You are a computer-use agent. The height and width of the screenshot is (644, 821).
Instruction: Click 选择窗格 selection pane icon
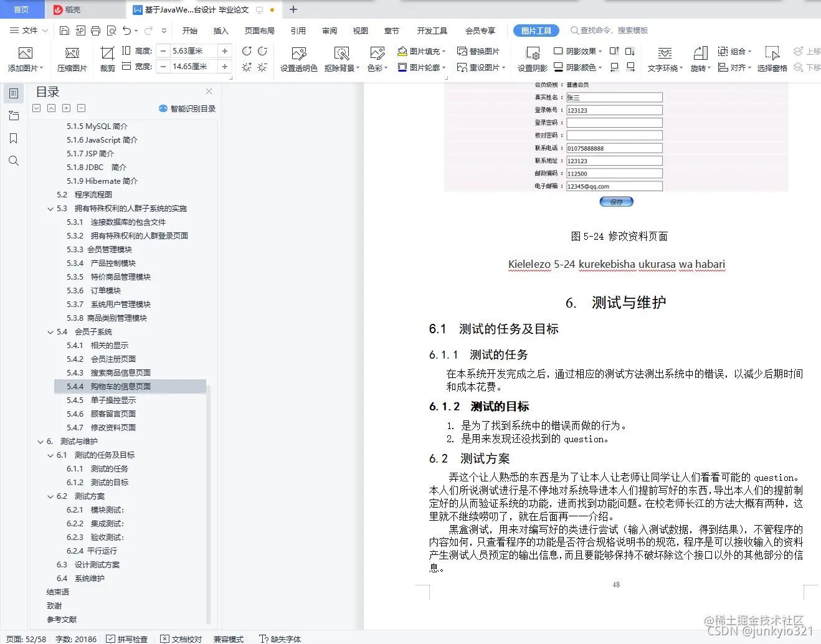(x=772, y=54)
